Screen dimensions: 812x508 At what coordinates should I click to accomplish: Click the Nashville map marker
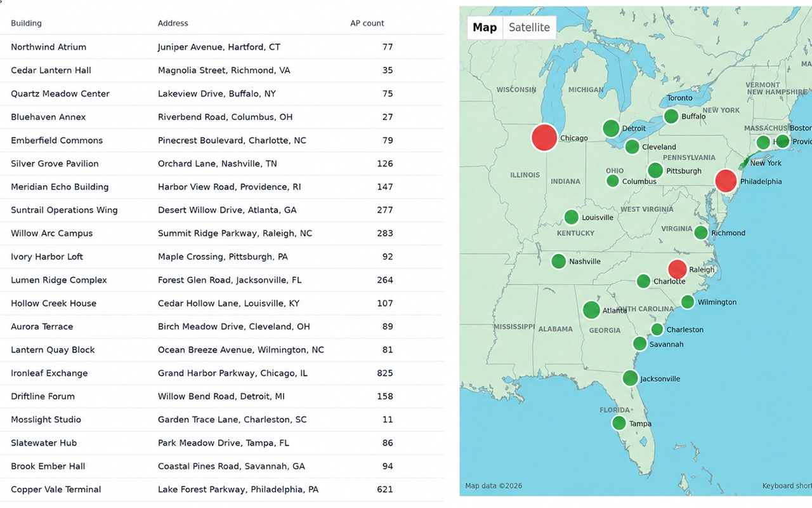pos(558,261)
